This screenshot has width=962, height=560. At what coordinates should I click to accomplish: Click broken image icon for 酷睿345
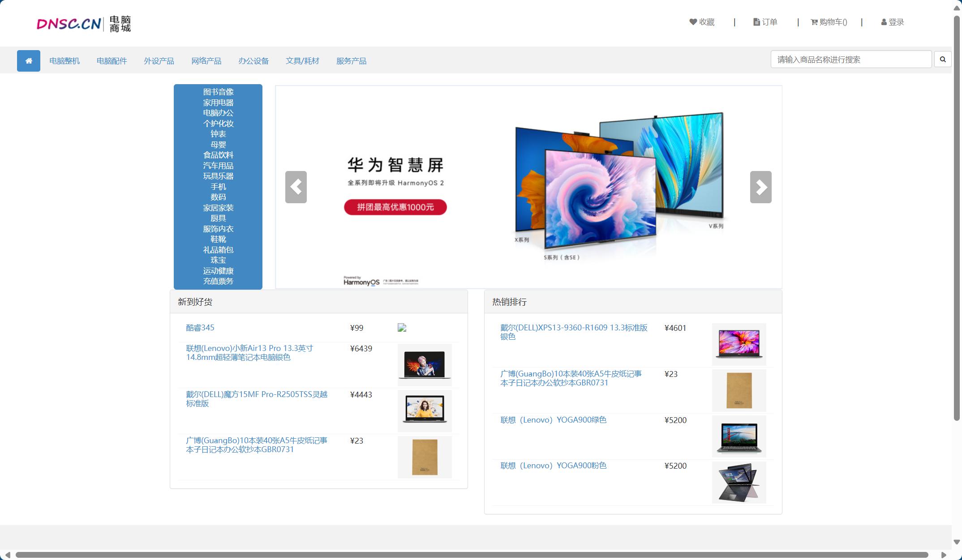coord(402,328)
